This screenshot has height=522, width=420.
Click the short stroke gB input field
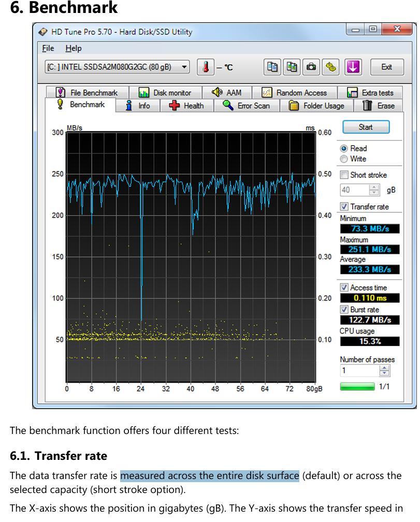click(x=355, y=190)
